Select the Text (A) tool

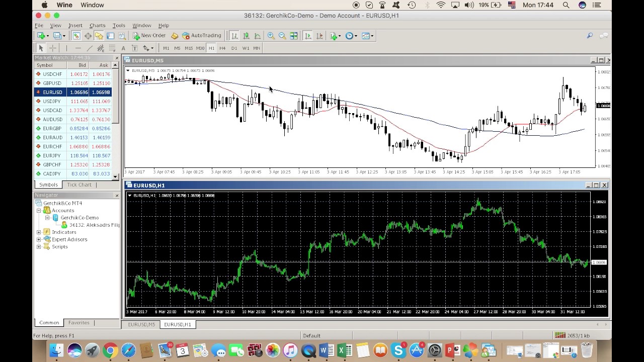[123, 48]
